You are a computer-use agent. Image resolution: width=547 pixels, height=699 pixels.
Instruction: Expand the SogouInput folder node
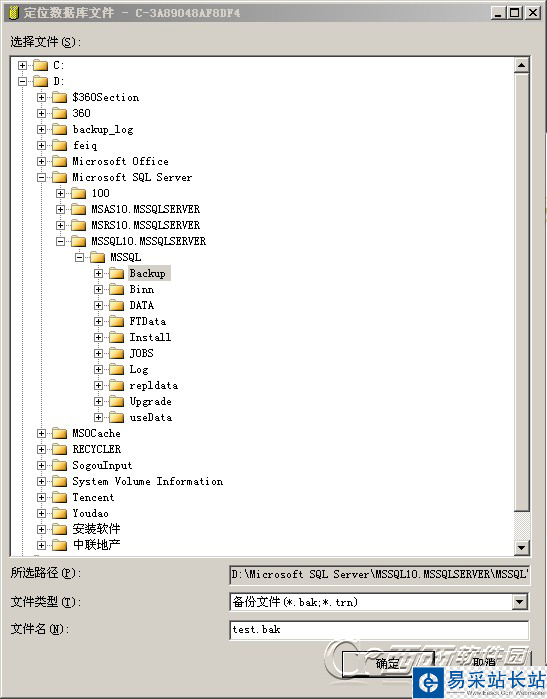point(41,465)
